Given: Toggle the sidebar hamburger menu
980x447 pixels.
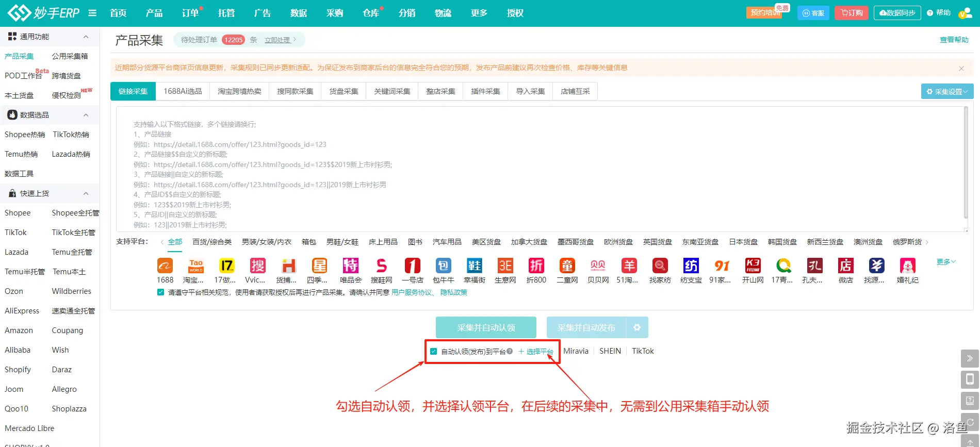Looking at the screenshot, I should (x=92, y=13).
